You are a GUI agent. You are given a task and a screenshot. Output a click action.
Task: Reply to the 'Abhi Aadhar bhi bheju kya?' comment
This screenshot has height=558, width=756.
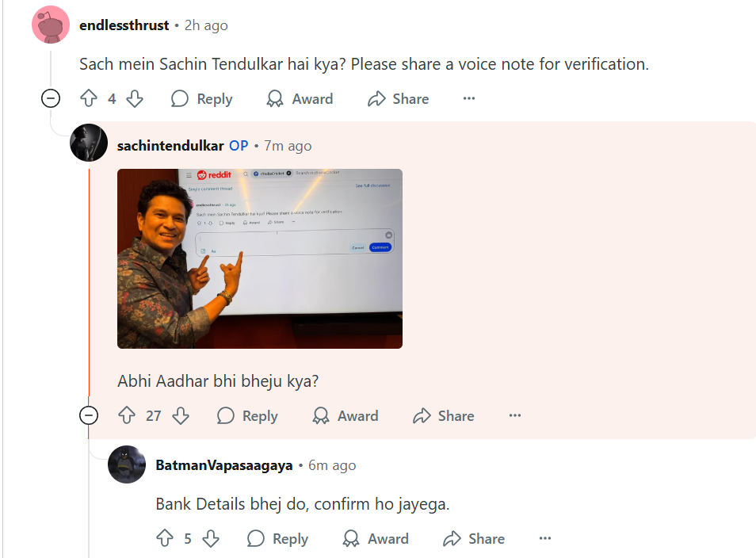pyautogui.click(x=247, y=416)
